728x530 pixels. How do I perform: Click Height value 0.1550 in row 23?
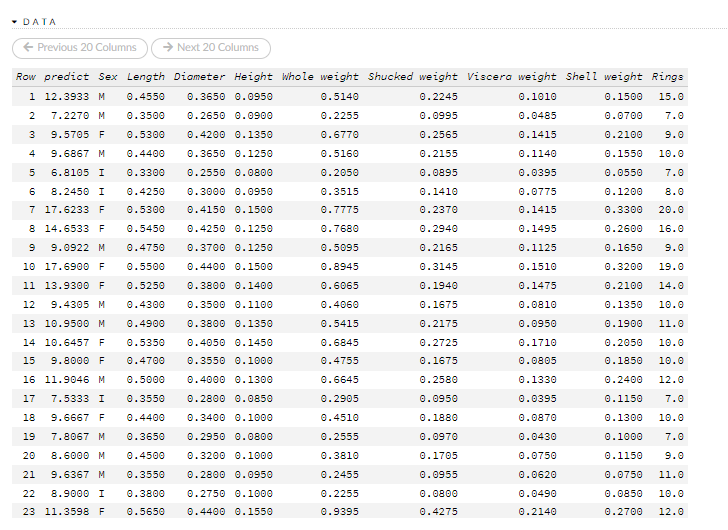coord(254,512)
